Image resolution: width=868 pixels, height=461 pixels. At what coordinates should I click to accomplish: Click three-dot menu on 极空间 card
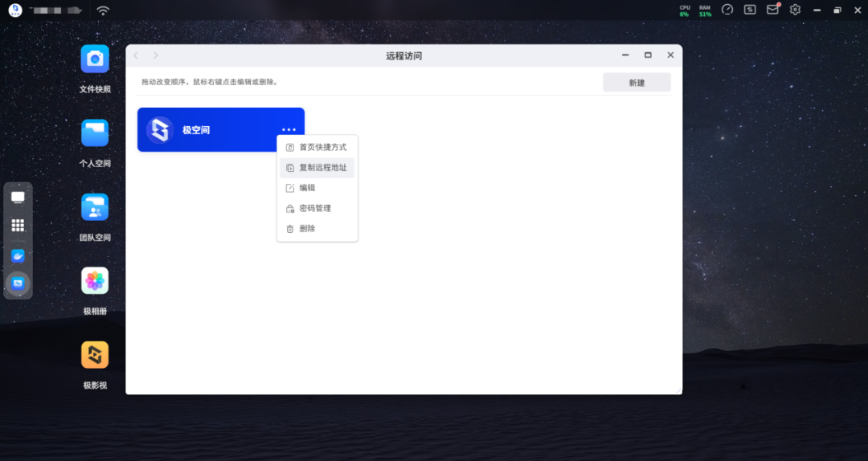(x=289, y=129)
